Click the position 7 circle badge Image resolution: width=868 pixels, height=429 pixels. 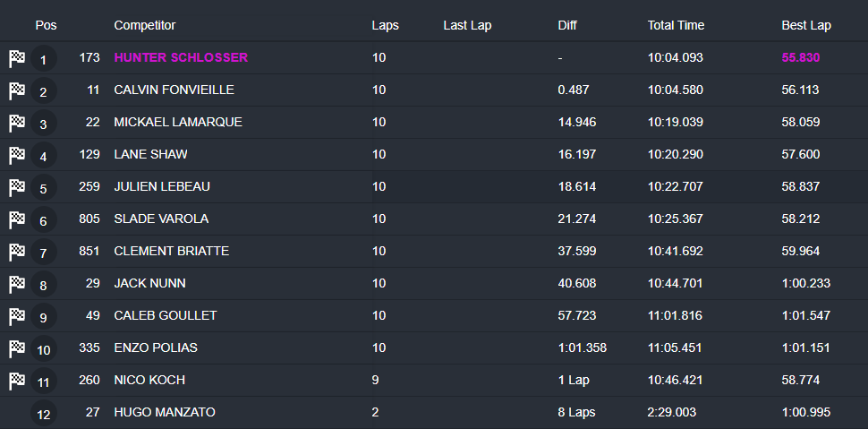43,253
